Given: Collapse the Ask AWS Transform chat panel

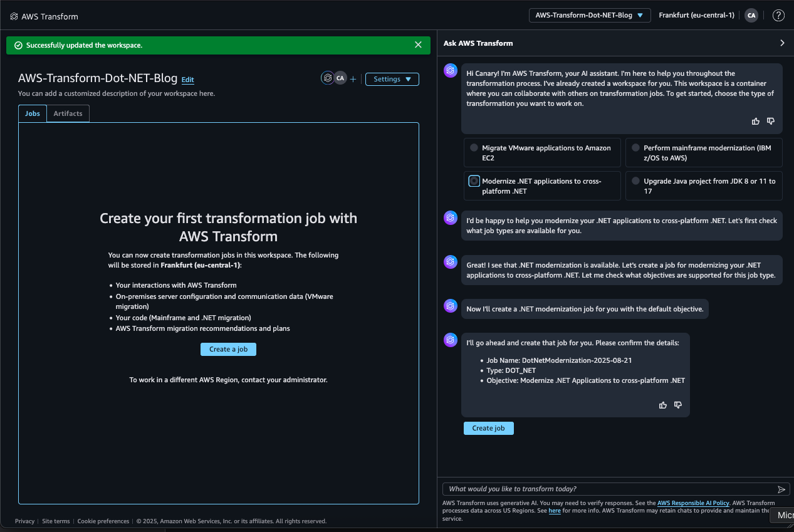Looking at the screenshot, I should pos(782,43).
